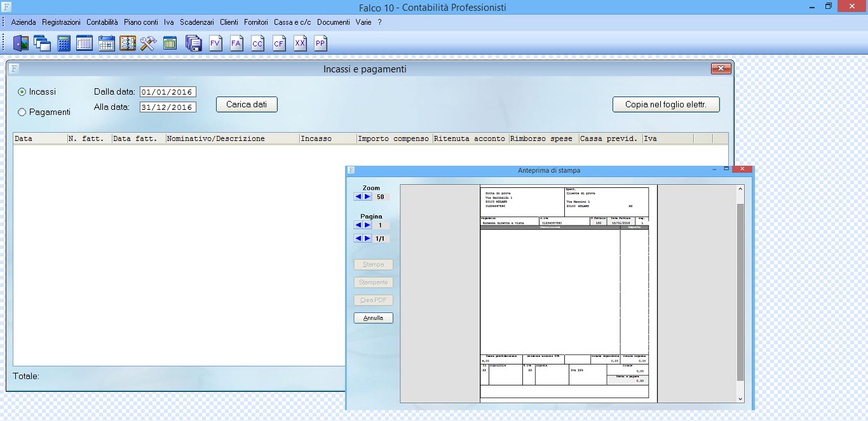868x421 pixels.
Task: Click preview scrollbar up arrow
Action: (x=740, y=189)
